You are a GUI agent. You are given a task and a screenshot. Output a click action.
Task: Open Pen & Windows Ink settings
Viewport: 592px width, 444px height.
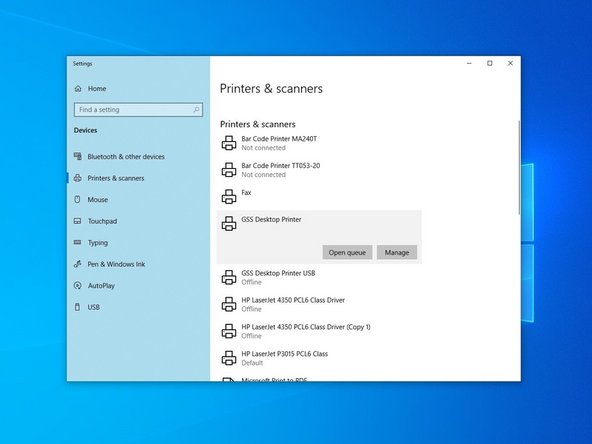(116, 264)
